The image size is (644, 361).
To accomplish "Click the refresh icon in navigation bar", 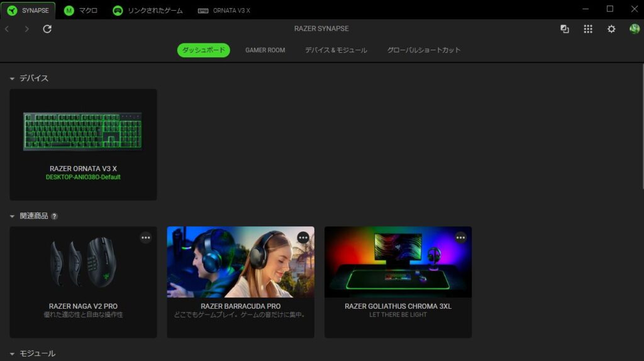I will (x=47, y=29).
